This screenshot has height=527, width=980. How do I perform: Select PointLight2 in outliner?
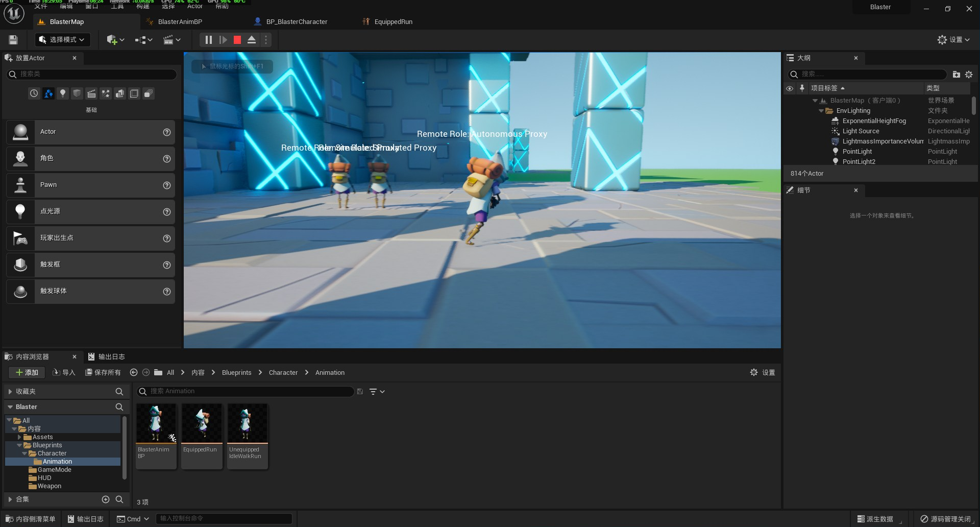point(859,162)
